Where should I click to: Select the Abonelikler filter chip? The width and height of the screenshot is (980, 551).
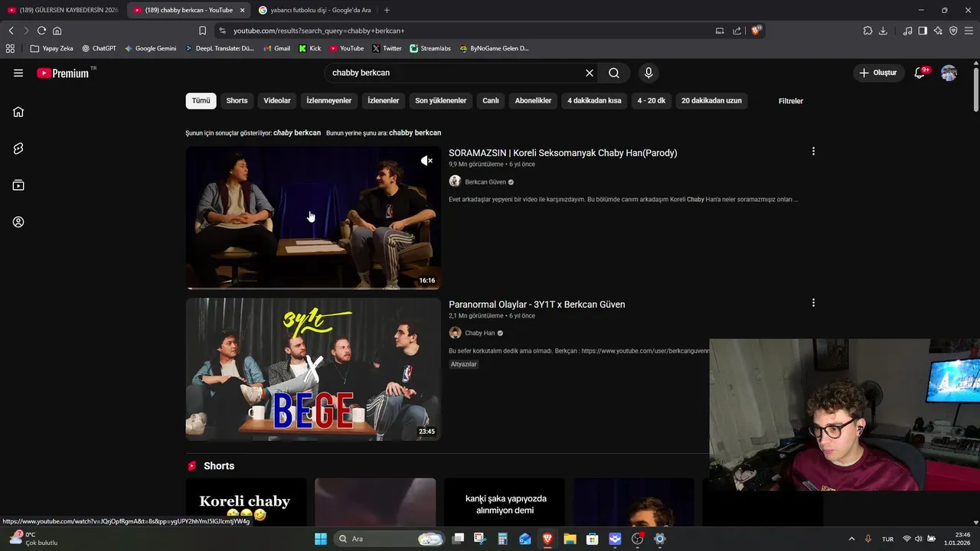[533, 101]
